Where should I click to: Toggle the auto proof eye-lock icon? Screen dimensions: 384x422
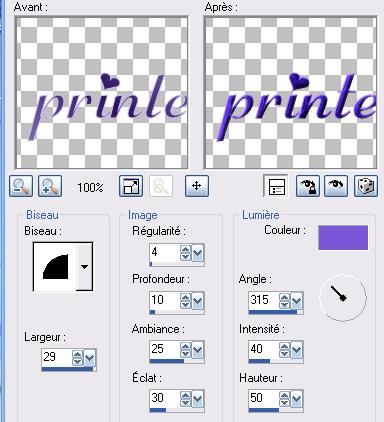[308, 186]
